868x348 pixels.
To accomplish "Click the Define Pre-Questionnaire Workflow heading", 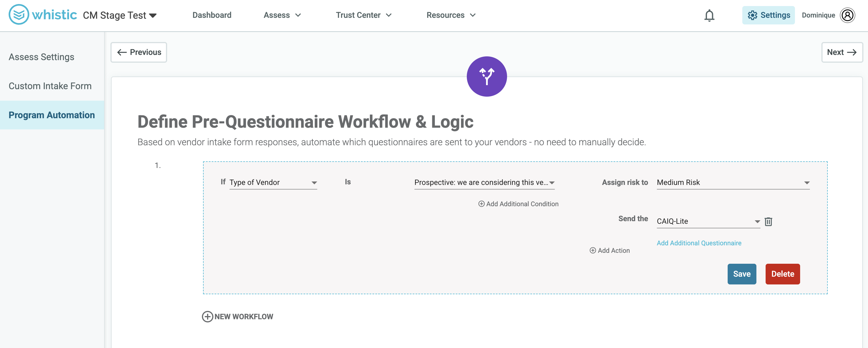I will point(305,122).
